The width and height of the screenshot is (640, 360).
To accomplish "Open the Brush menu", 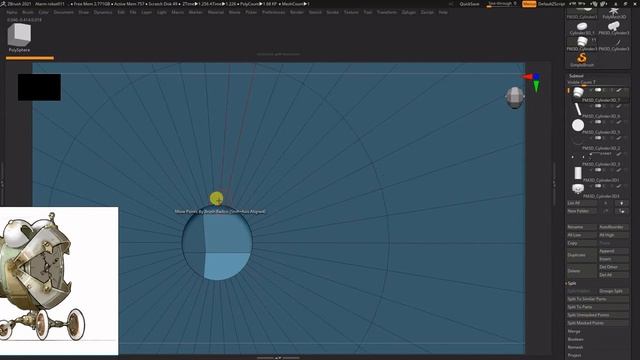I will click(x=28, y=12).
